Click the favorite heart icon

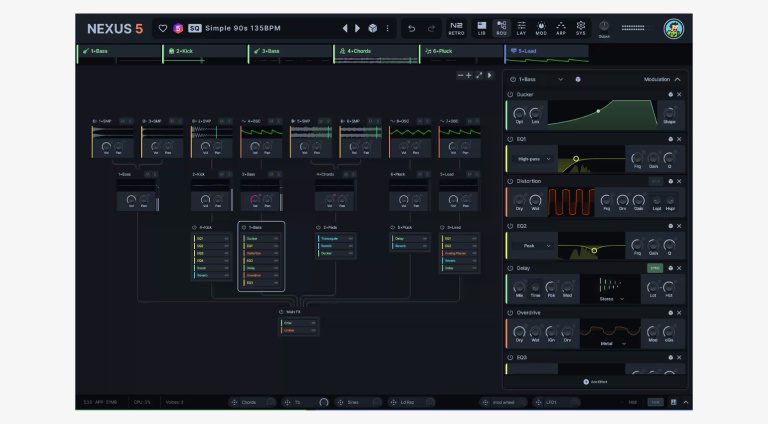[x=163, y=28]
